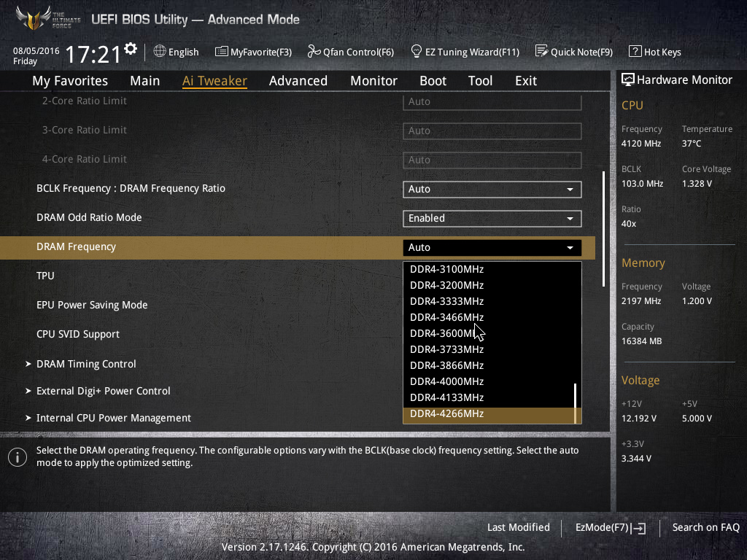The height and width of the screenshot is (560, 747).
Task: Click the 12.192 V reading
Action: pos(639,419)
